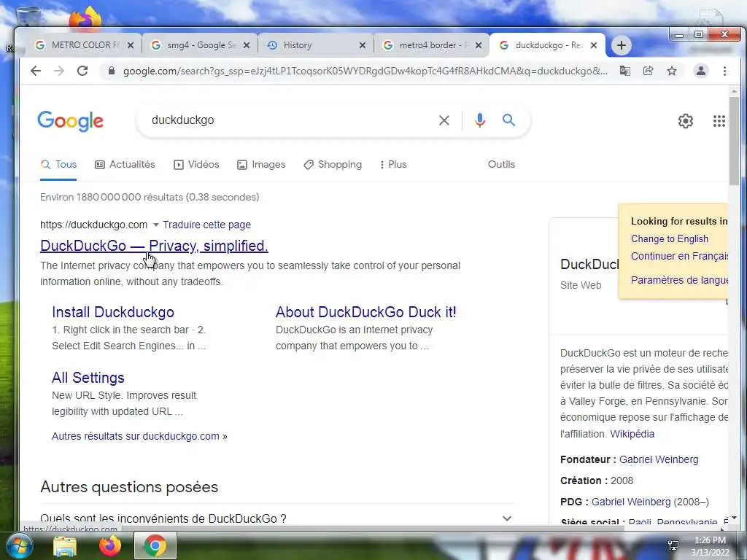747x560 pixels.
Task: Click the Chrome taskbar button
Action: click(x=155, y=545)
